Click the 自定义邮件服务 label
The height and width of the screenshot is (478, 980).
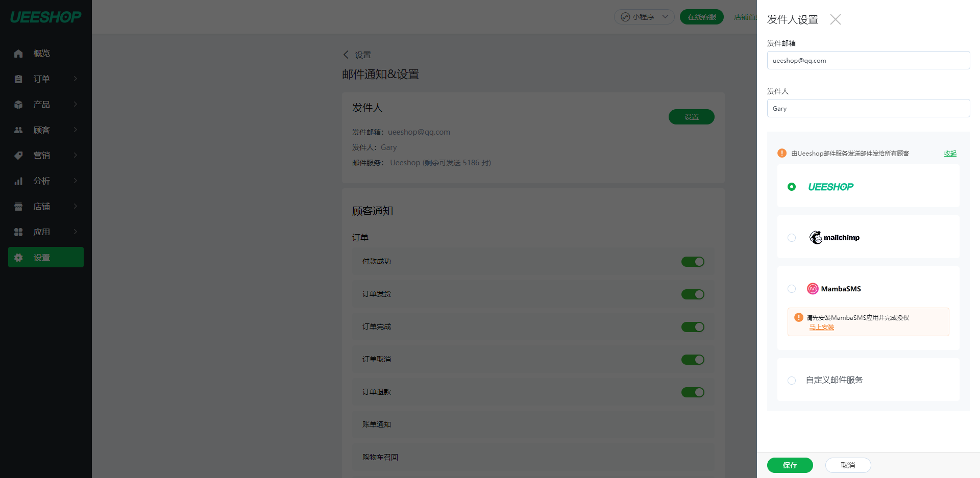(x=834, y=380)
